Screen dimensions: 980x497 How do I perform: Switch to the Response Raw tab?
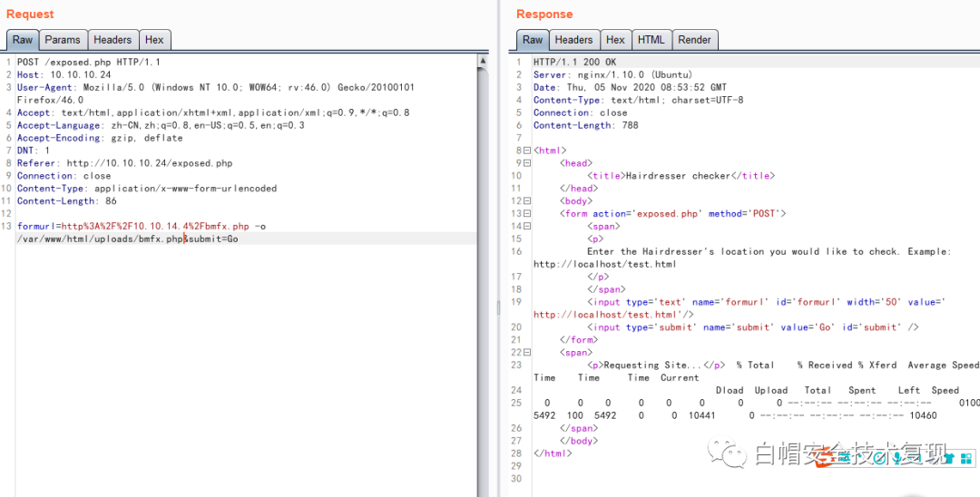click(533, 39)
